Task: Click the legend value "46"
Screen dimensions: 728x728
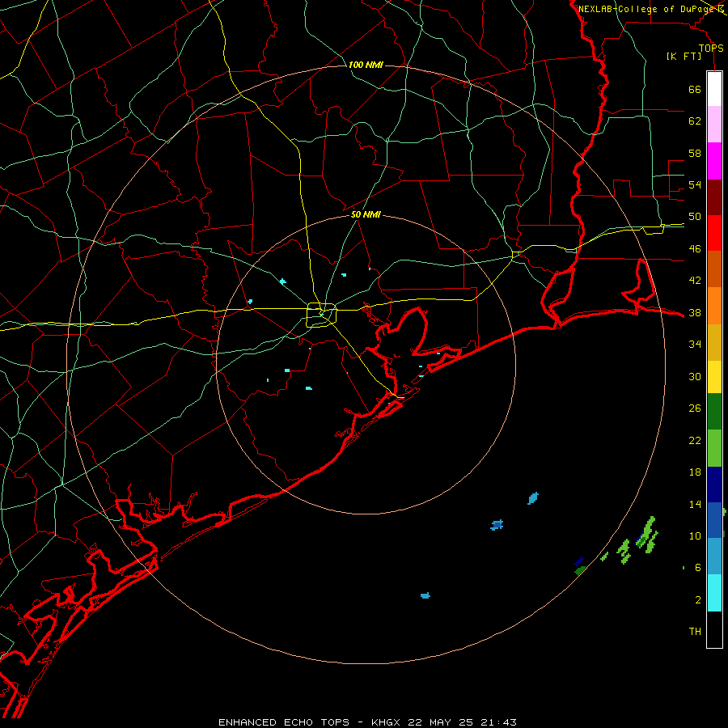Action: (695, 249)
